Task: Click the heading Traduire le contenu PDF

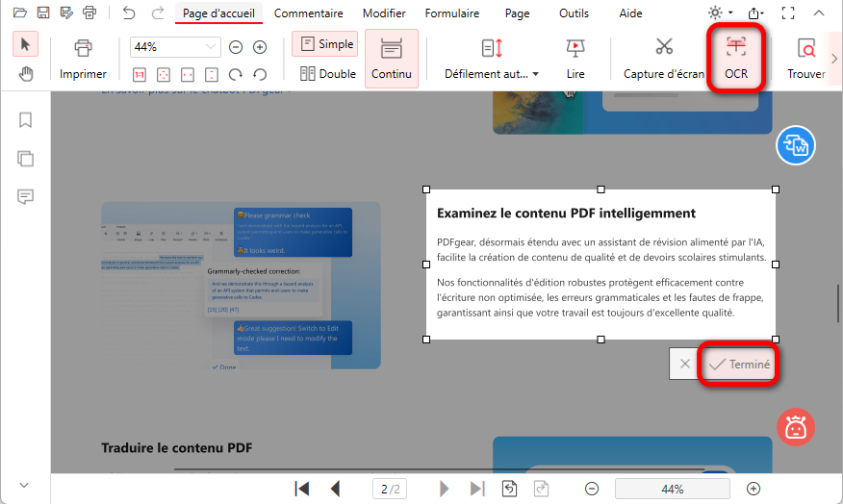Action: [177, 447]
